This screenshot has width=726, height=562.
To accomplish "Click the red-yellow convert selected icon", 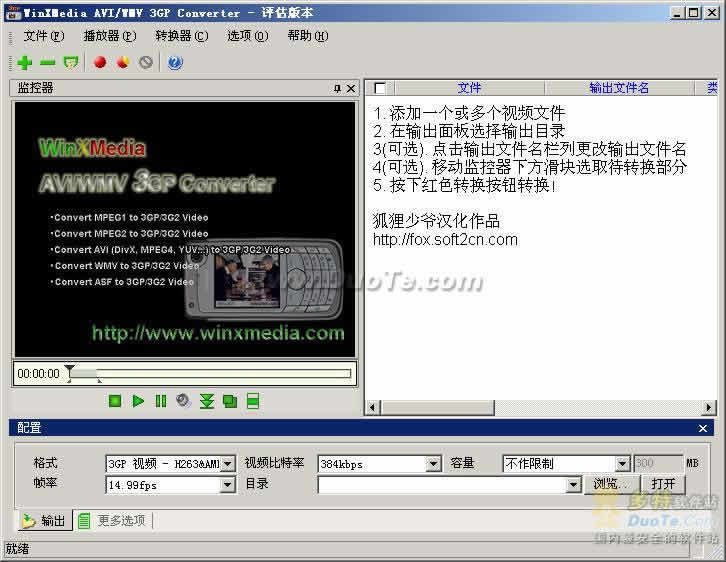I will click(x=123, y=62).
